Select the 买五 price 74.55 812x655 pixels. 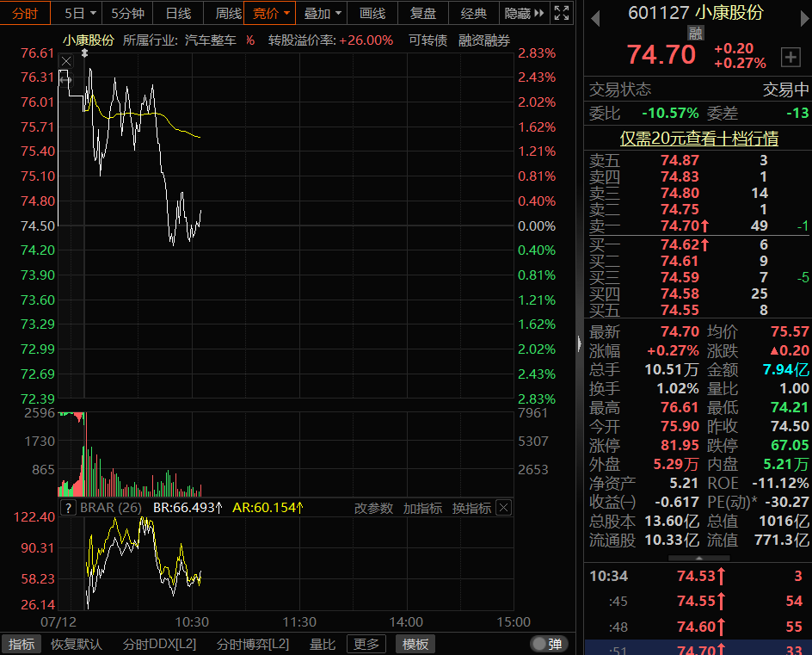pyautogui.click(x=680, y=310)
